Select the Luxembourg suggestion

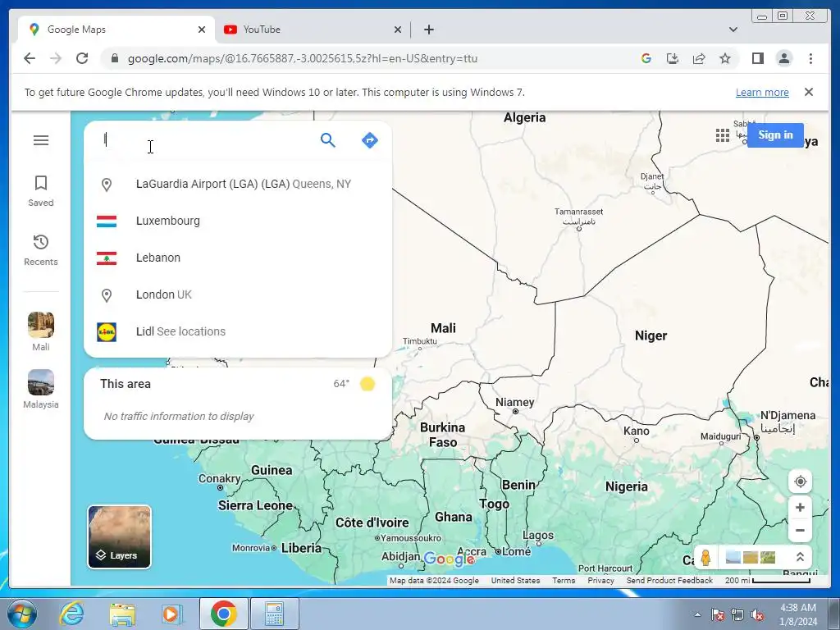point(238,221)
